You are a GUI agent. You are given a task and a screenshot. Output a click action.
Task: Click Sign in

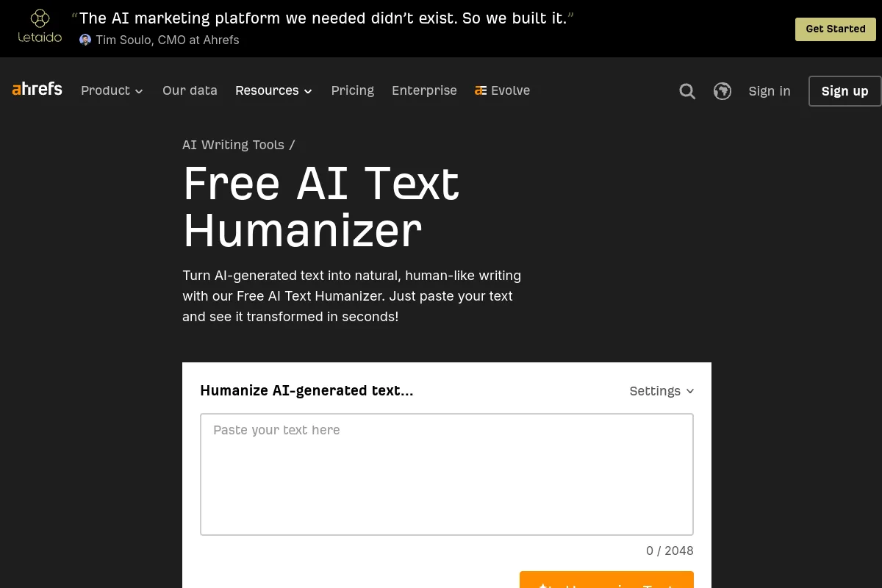tap(770, 91)
